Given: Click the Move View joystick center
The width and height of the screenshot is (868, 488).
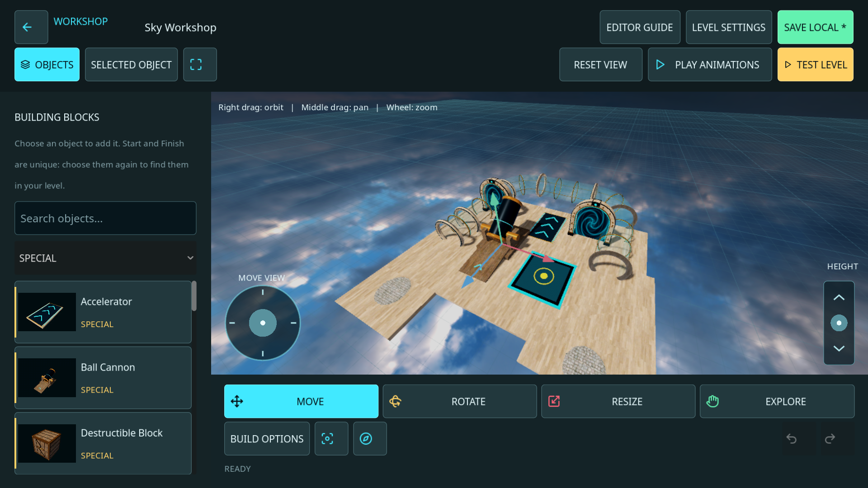Looking at the screenshot, I should pos(263,323).
